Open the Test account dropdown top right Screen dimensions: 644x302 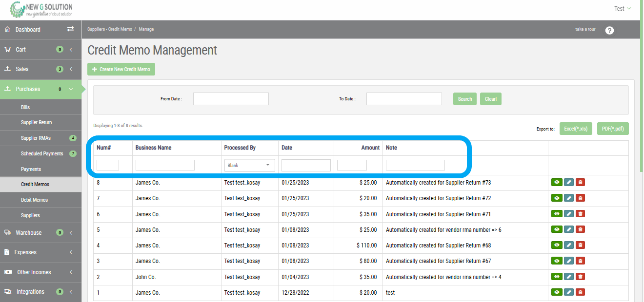pos(623,8)
